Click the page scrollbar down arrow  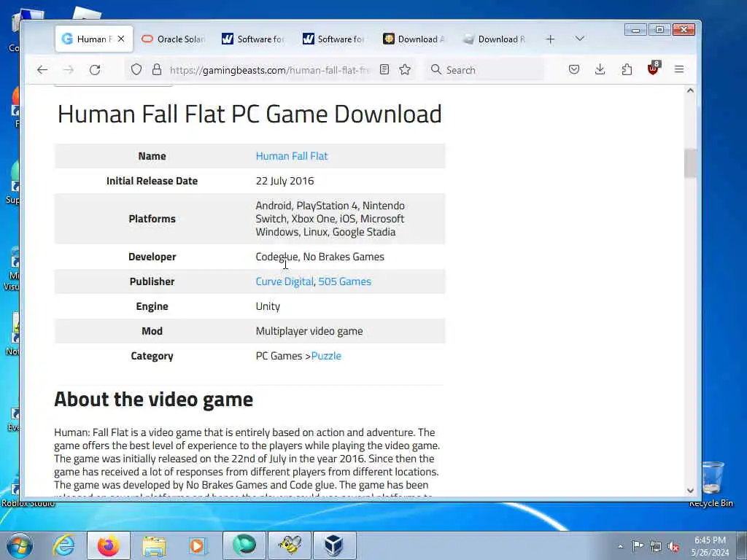(690, 490)
